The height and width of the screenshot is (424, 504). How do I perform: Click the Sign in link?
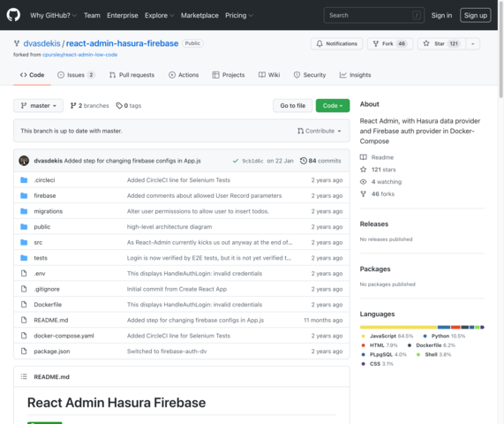(441, 15)
